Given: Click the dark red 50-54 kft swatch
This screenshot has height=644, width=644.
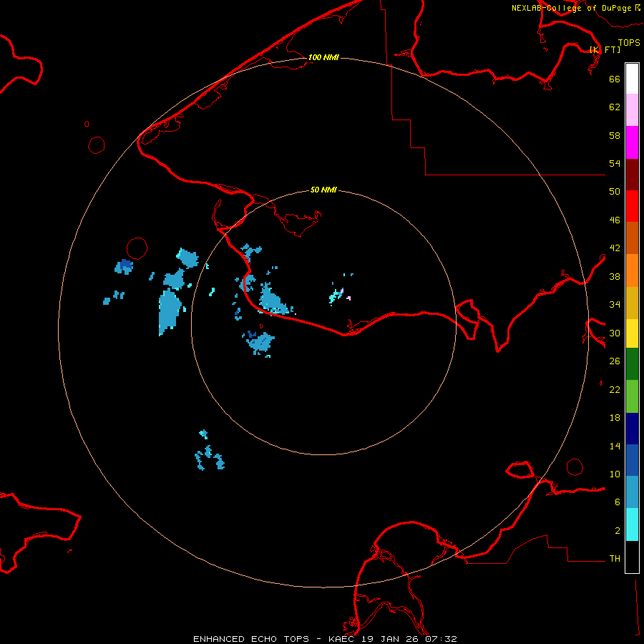Looking at the screenshot, I should (x=632, y=175).
